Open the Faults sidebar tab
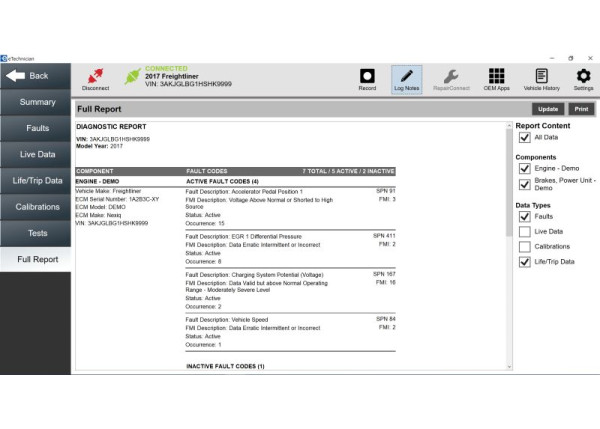 (36, 128)
